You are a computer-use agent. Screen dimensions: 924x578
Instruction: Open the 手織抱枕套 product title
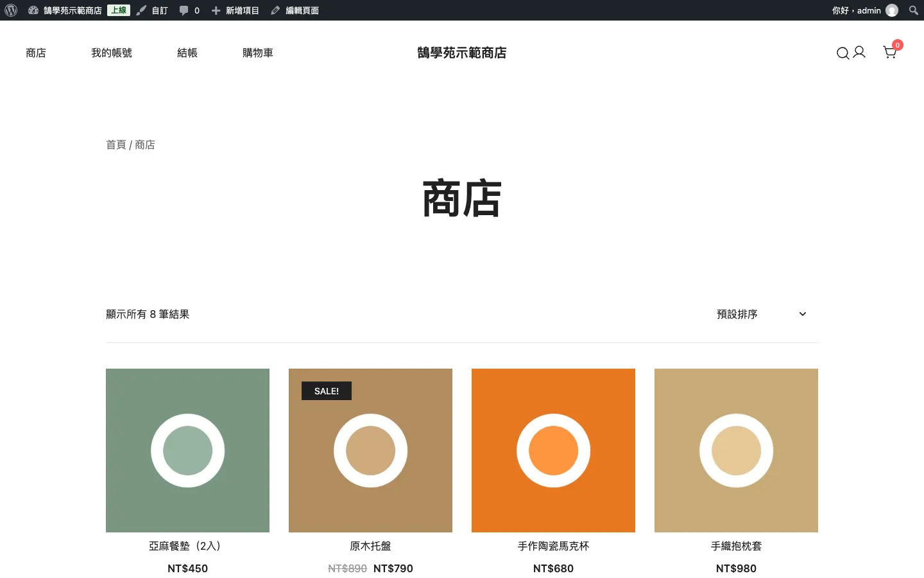click(x=736, y=546)
